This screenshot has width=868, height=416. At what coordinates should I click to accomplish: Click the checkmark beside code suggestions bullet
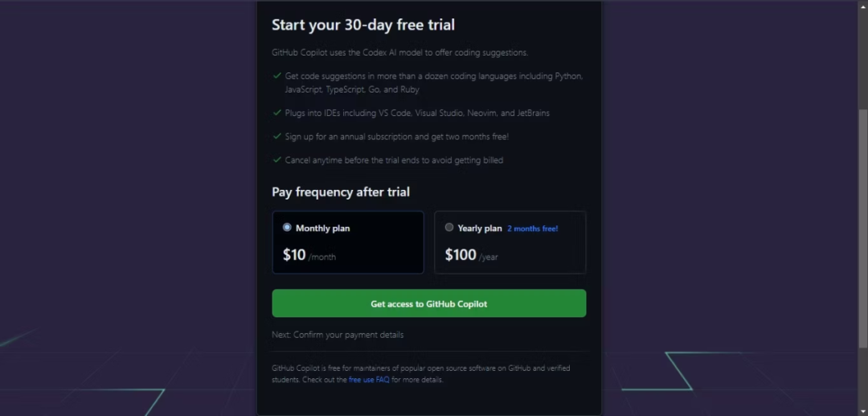tap(276, 76)
